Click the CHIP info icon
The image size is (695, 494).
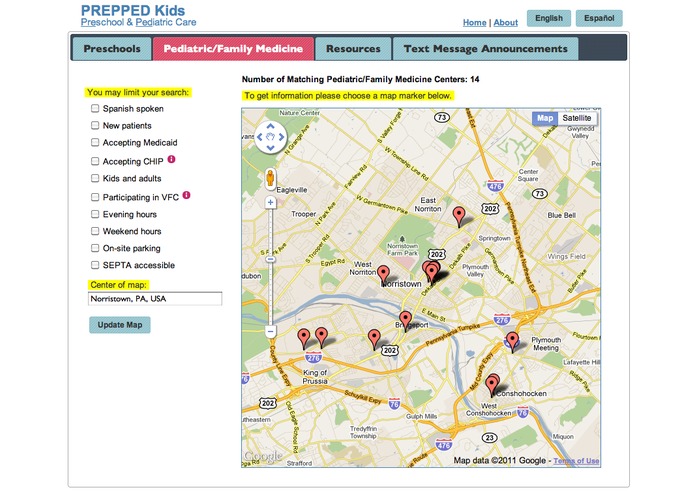point(172,159)
